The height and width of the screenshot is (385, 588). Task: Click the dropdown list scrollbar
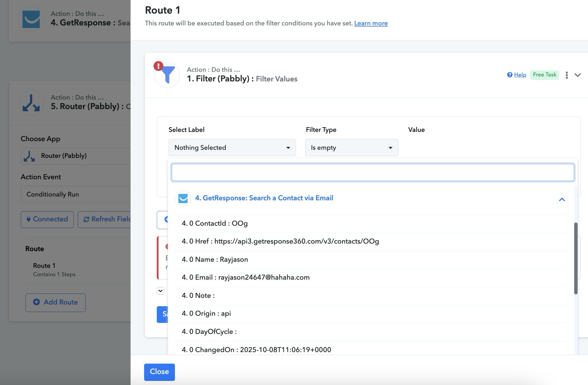pos(576,258)
